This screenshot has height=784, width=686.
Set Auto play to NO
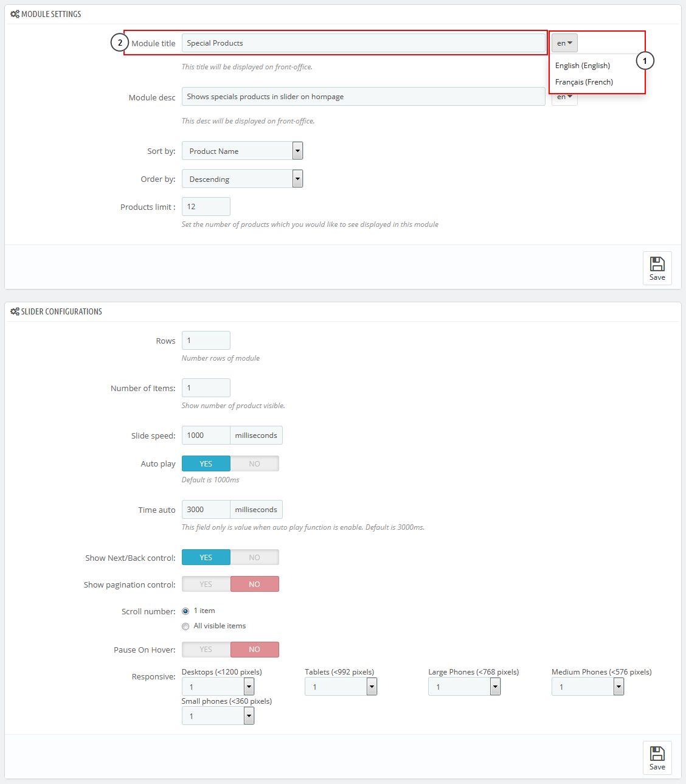pos(254,463)
